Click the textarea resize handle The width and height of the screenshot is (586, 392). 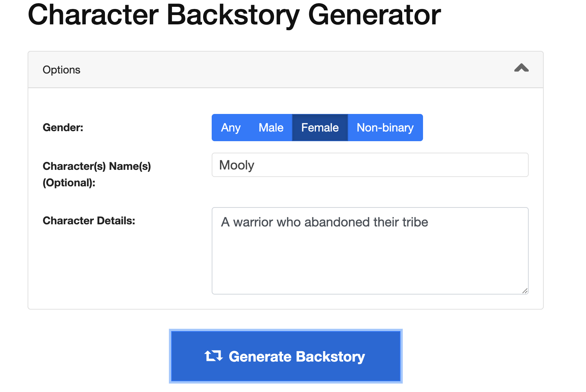click(x=525, y=290)
